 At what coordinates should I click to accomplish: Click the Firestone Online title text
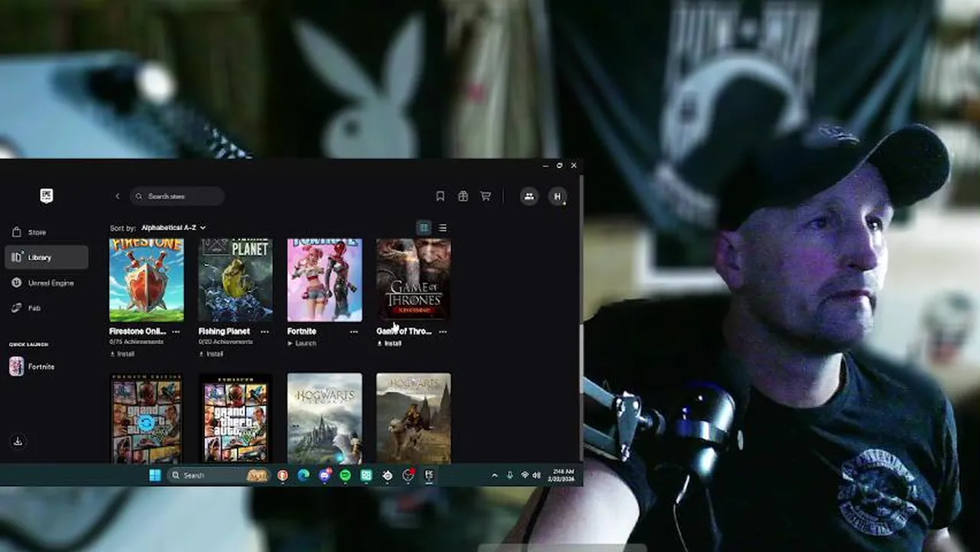point(137,331)
